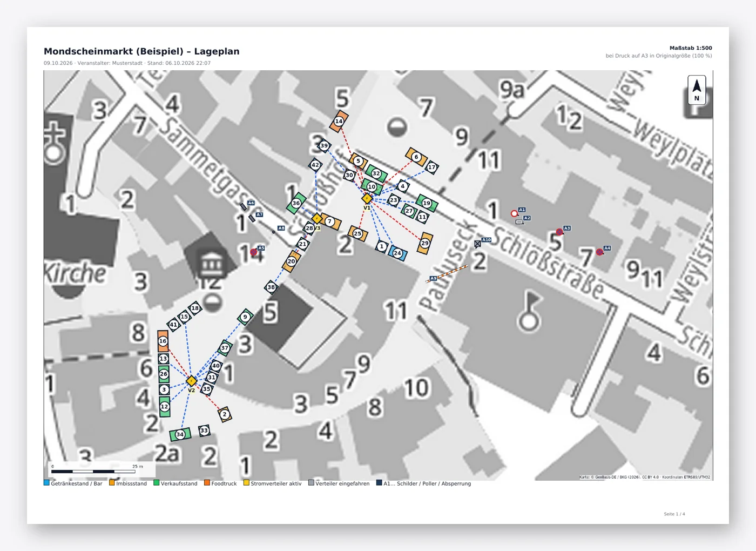This screenshot has height=551, width=756.
Task: Select snack stall marker 29
Action: [425, 243]
